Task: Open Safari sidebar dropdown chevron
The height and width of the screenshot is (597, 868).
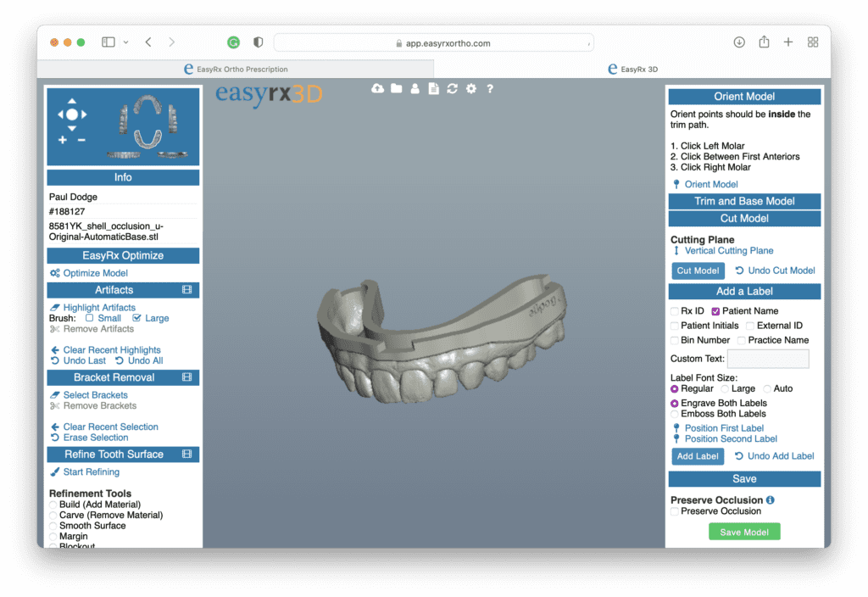Action: 126,42
